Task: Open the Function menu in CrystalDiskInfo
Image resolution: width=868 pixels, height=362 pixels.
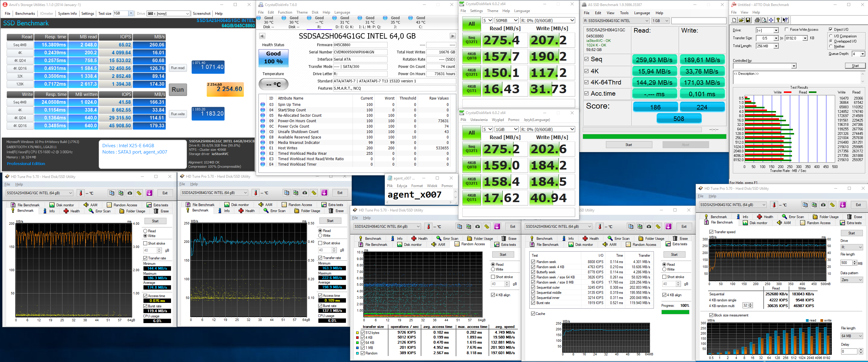Action: tap(285, 12)
